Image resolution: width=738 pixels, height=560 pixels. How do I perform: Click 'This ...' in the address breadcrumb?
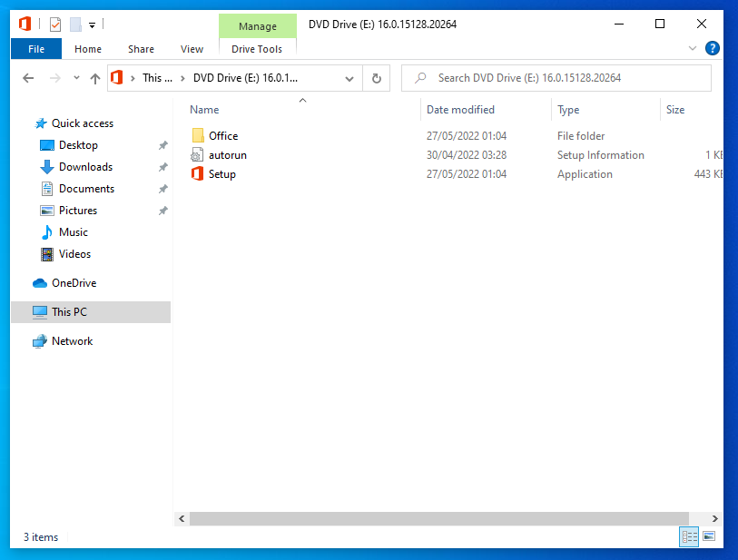point(158,78)
